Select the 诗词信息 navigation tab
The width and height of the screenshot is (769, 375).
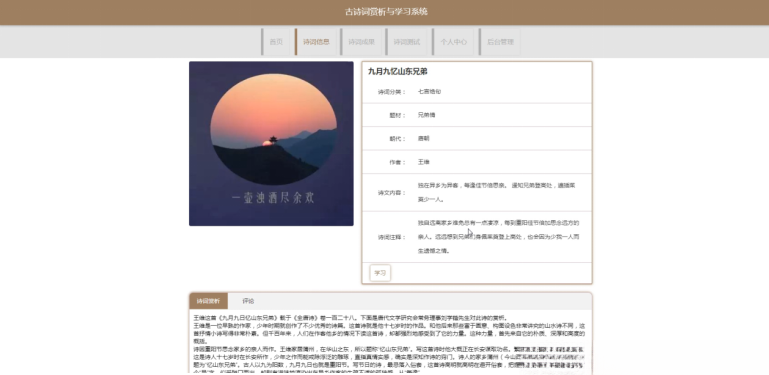pyautogui.click(x=316, y=42)
